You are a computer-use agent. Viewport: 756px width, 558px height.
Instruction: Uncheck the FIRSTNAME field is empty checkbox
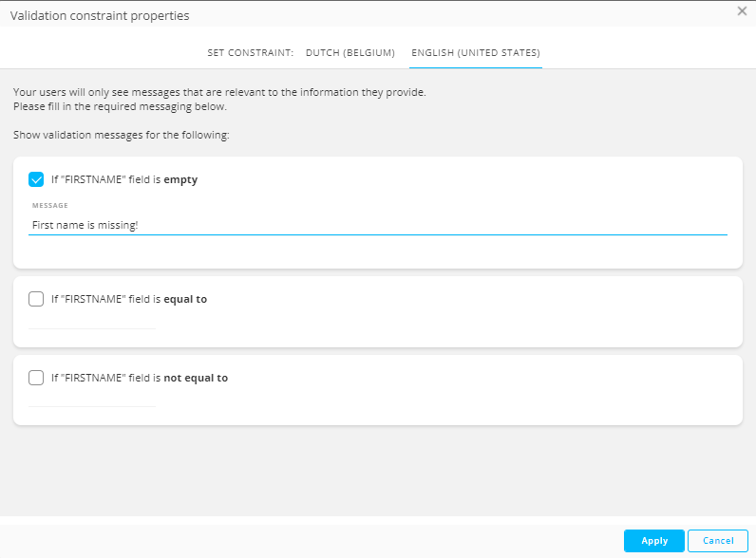click(x=36, y=179)
